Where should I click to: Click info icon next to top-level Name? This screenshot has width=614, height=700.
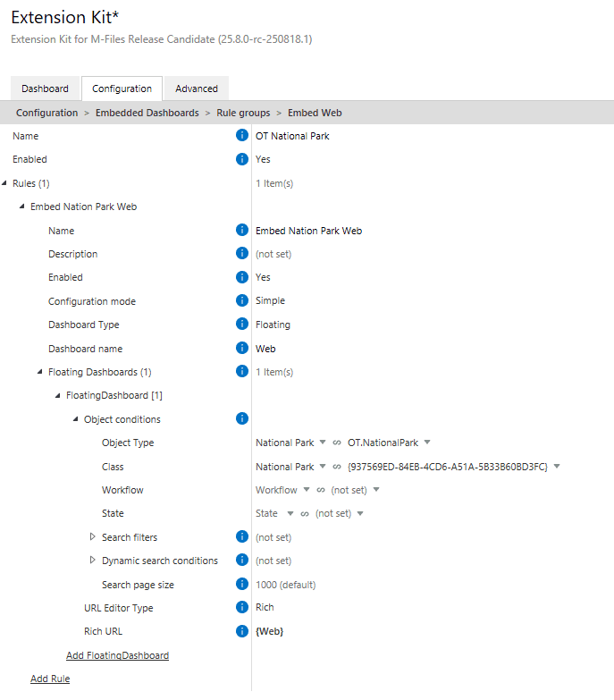(241, 136)
